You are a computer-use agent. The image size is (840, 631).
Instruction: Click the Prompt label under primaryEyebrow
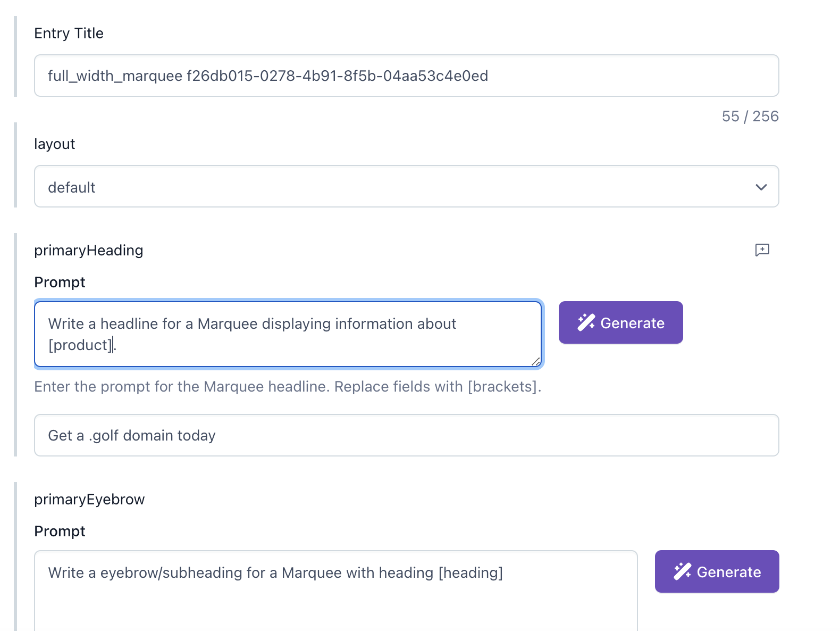pyautogui.click(x=60, y=532)
